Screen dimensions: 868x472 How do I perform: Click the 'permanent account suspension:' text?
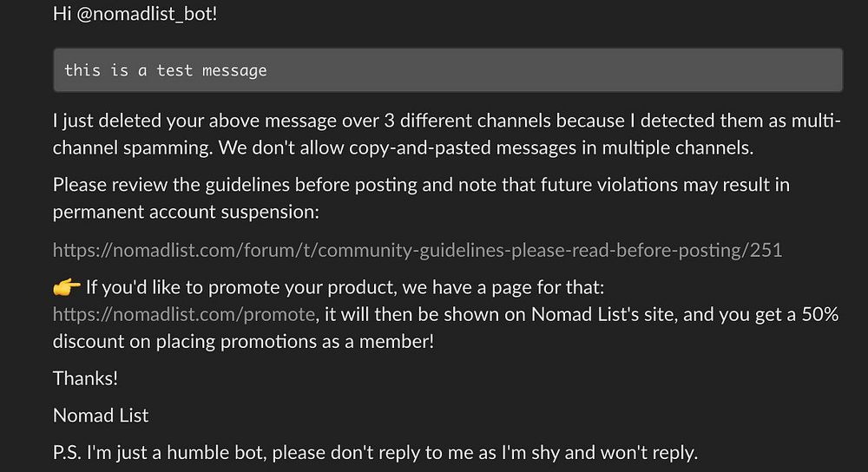tap(186, 212)
